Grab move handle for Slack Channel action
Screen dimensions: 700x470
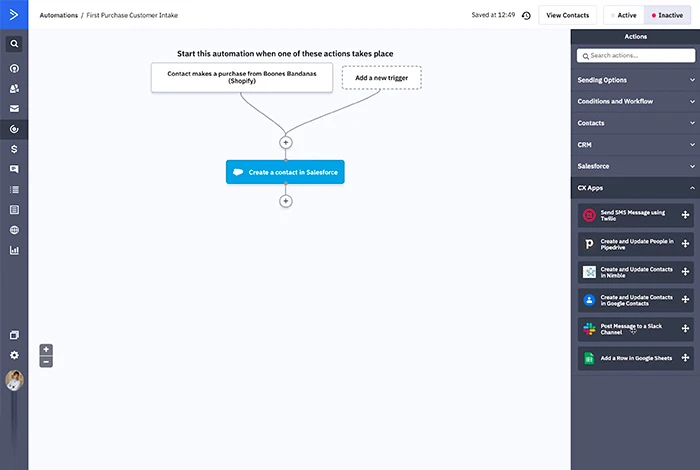tap(685, 329)
